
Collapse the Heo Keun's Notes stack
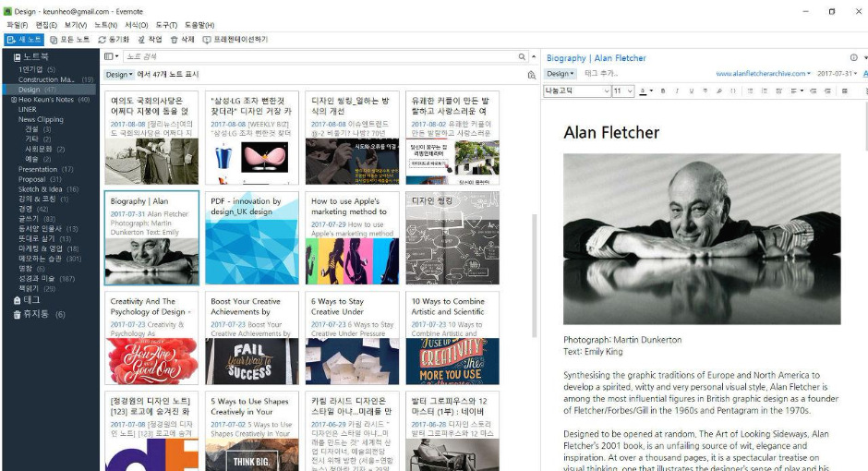pyautogui.click(x=14, y=100)
